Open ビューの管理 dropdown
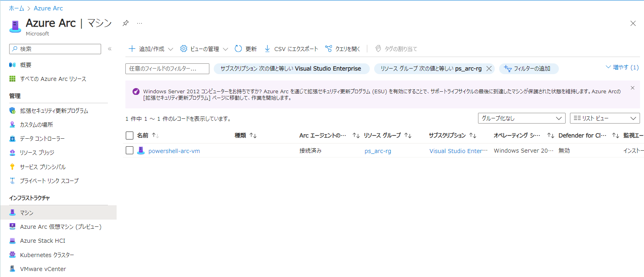 pos(204,49)
